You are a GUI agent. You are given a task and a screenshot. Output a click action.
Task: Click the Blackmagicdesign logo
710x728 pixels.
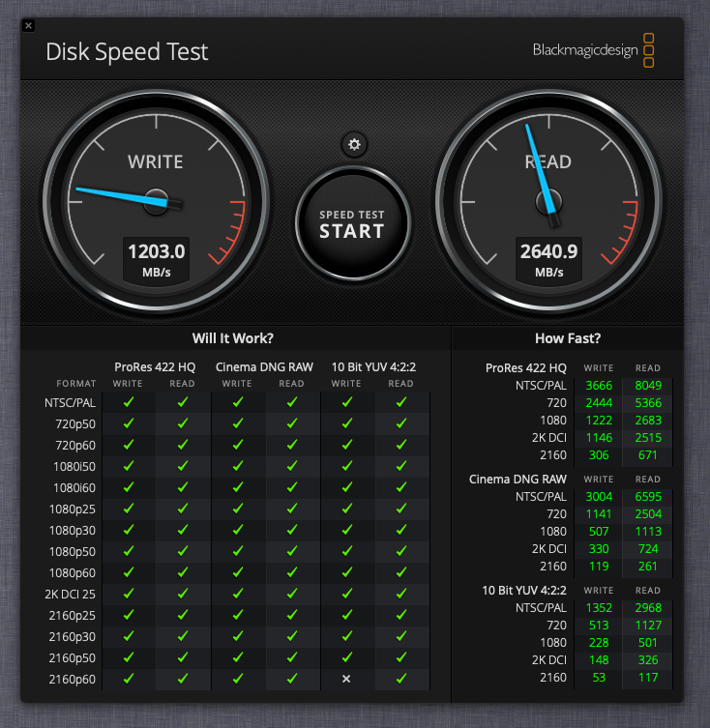tap(593, 50)
